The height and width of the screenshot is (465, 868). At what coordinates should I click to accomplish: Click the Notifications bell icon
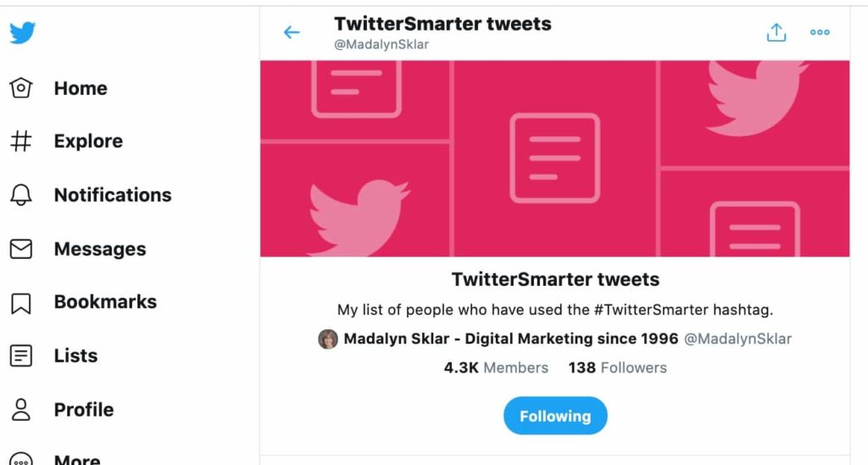point(21,195)
